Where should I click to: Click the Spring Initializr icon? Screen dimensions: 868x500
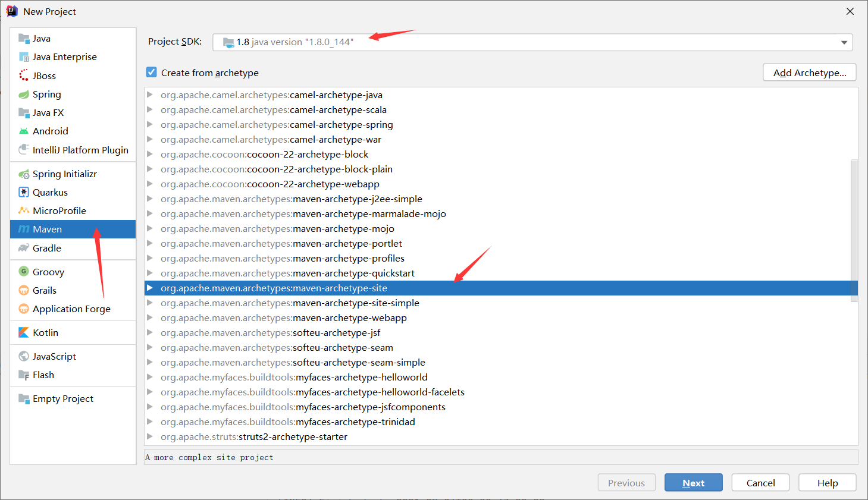pos(24,174)
